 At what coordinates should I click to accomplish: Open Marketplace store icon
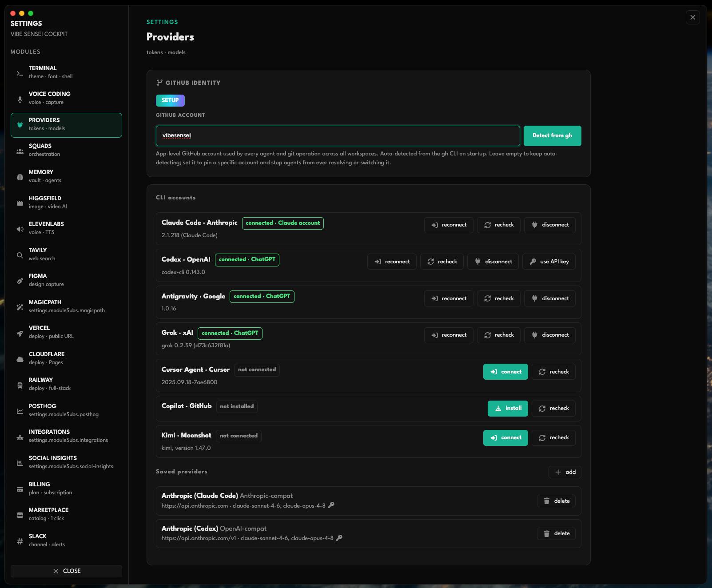20,515
